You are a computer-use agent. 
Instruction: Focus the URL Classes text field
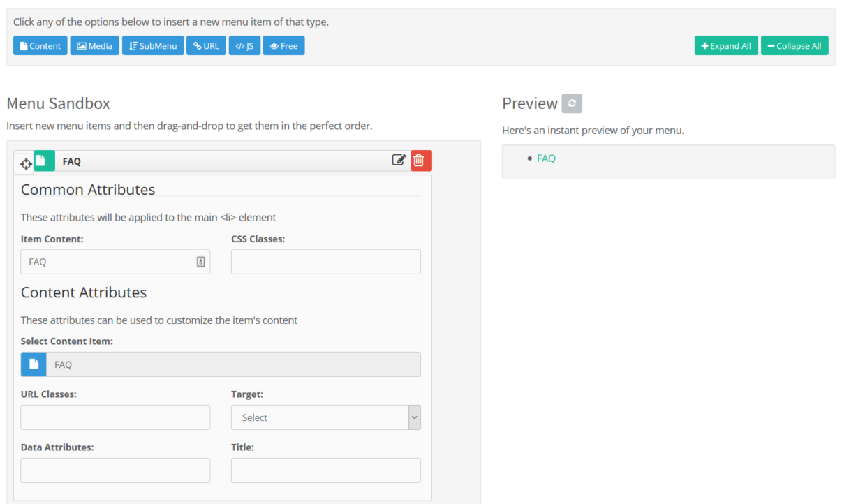(115, 417)
